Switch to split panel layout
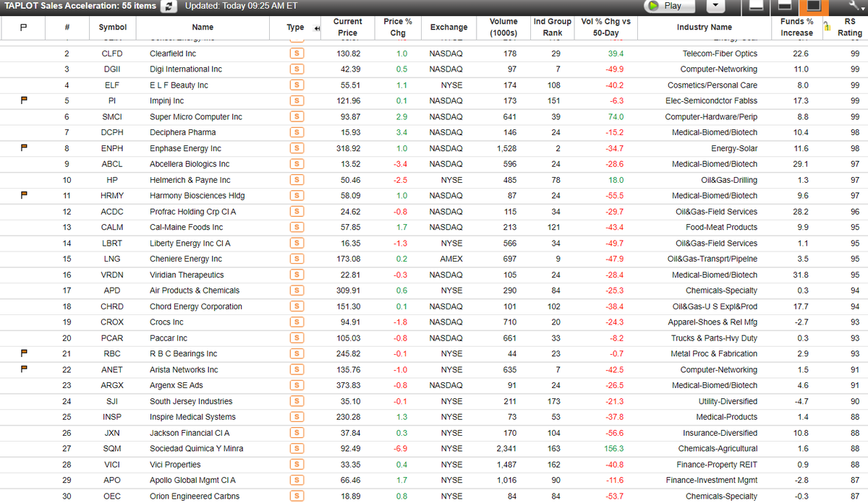 (x=784, y=6)
